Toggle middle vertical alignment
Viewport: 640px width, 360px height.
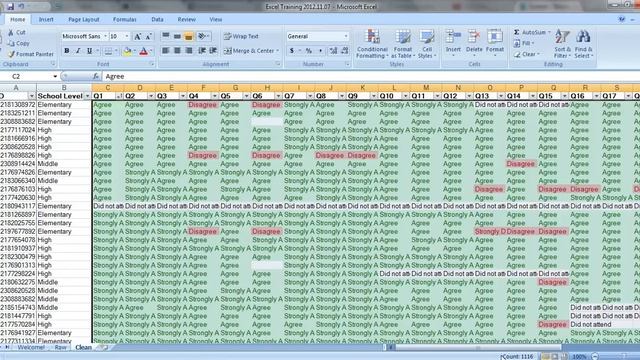click(177, 36)
